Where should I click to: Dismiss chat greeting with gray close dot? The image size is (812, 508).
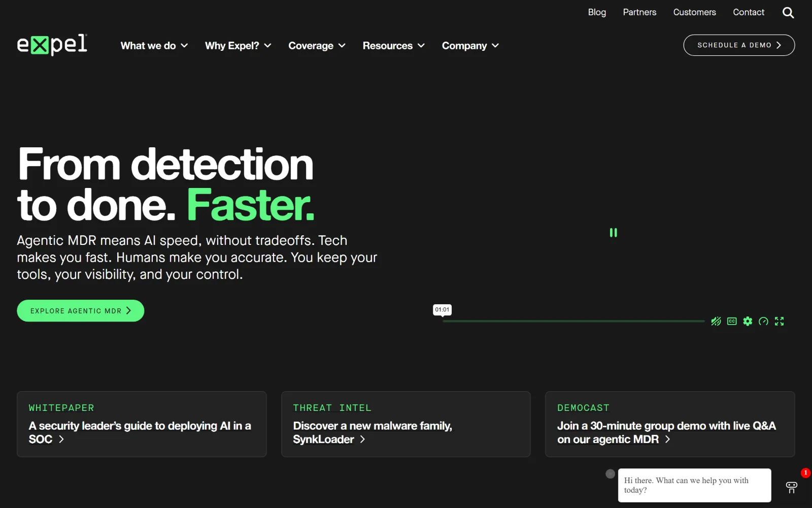coord(611,473)
